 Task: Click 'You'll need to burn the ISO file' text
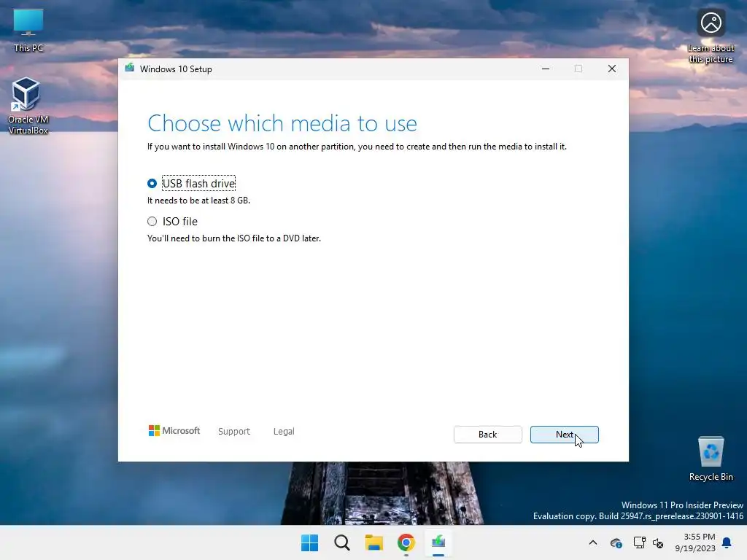(x=234, y=238)
